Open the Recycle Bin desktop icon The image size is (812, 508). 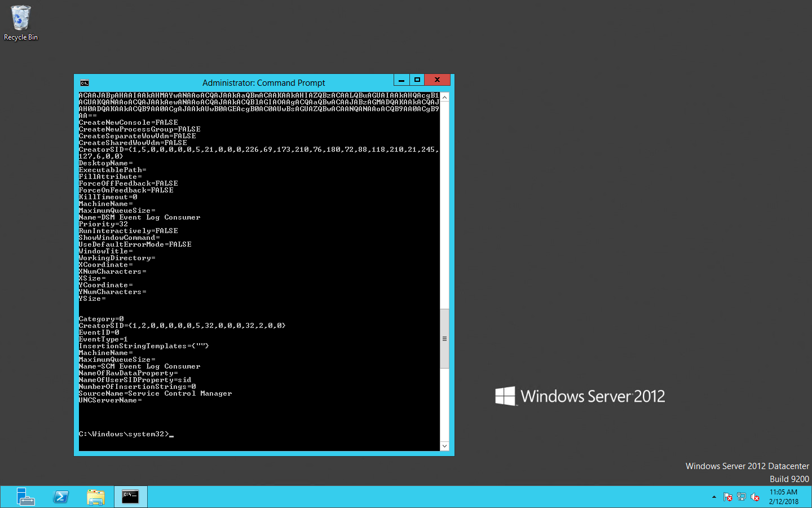pos(21,23)
